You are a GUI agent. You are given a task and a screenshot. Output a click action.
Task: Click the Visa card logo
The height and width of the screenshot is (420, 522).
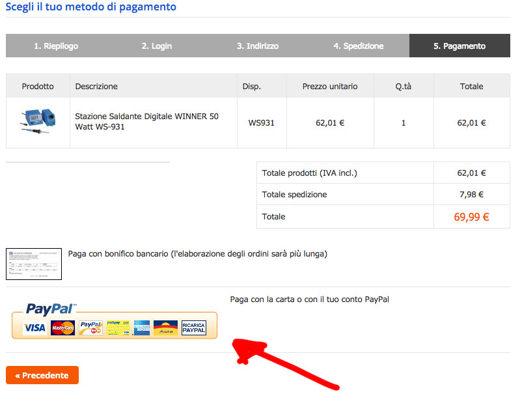[x=34, y=328]
